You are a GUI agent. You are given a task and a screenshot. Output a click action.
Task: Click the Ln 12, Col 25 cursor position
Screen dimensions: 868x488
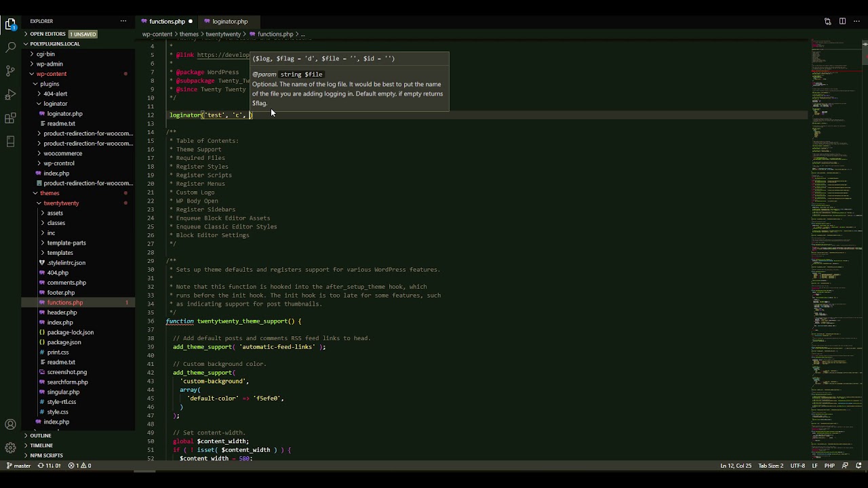(736, 466)
